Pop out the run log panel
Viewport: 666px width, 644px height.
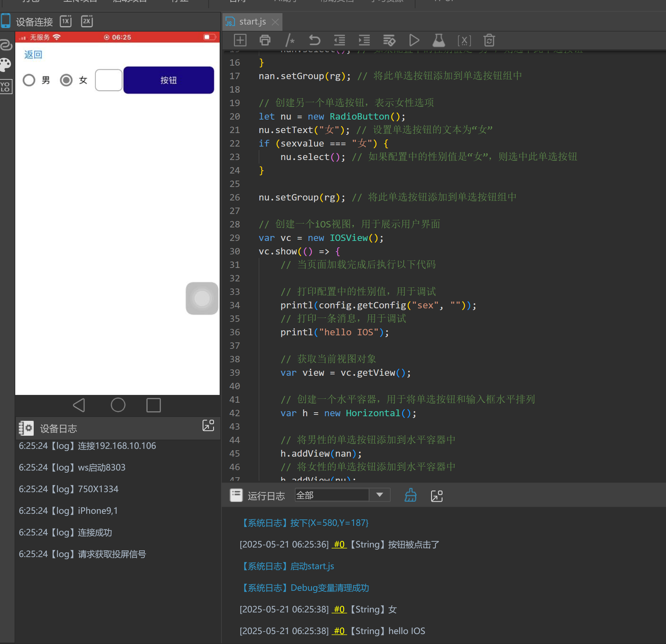[x=437, y=496]
